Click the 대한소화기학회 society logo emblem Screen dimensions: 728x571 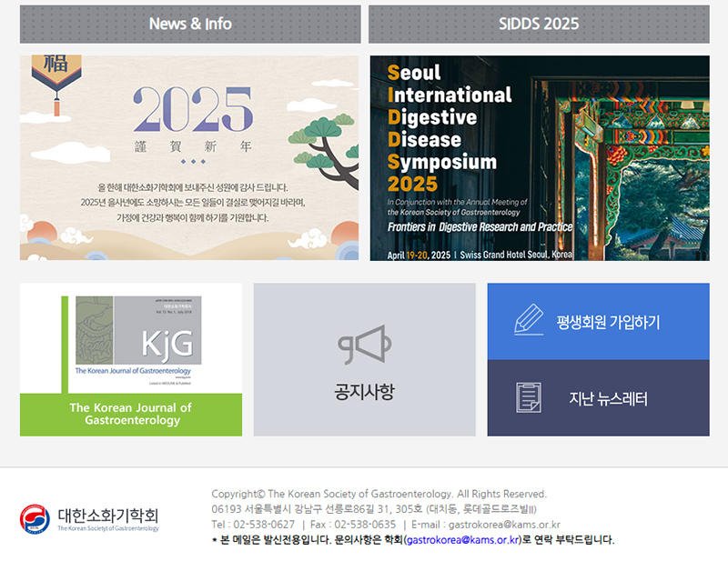pyautogui.click(x=35, y=519)
